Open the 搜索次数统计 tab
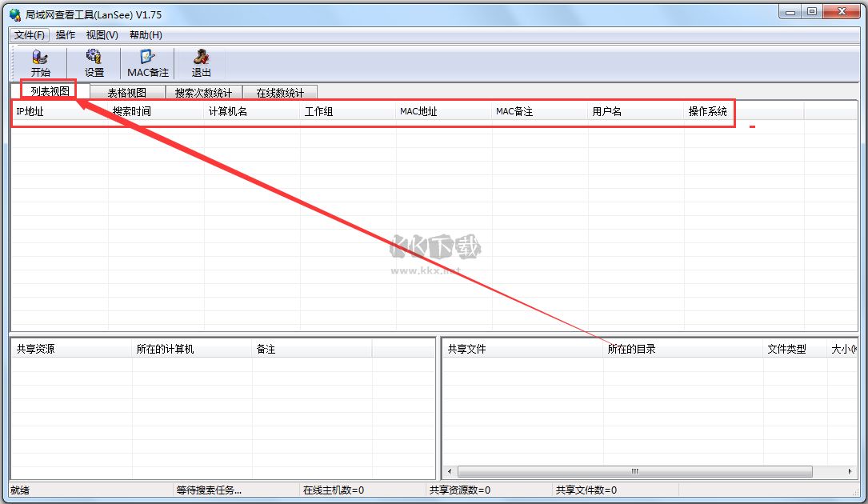The image size is (868, 504). point(202,91)
